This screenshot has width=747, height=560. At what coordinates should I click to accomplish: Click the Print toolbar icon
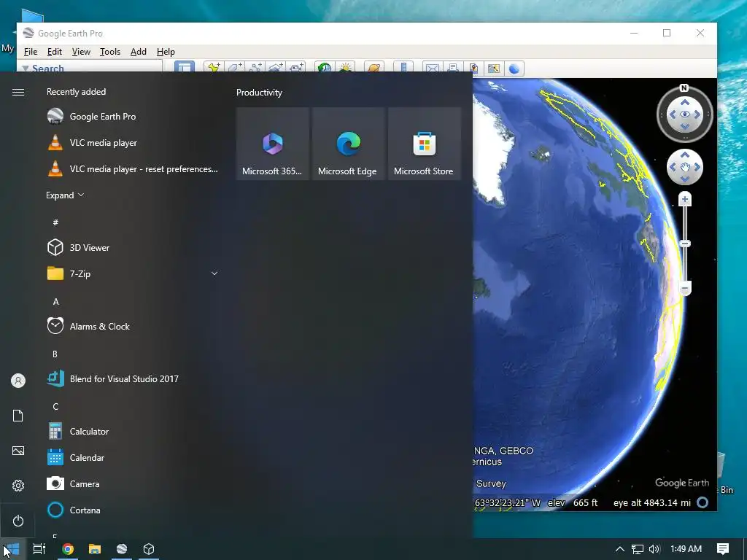click(453, 68)
